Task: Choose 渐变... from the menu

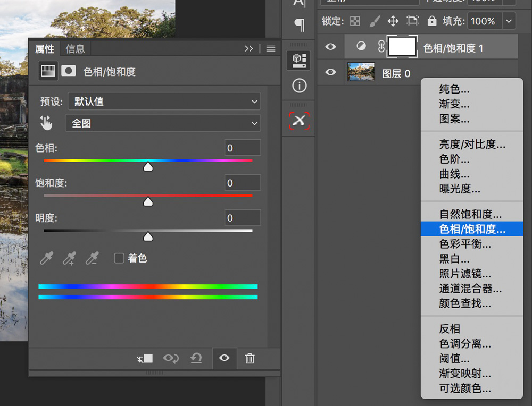Action: click(471, 104)
